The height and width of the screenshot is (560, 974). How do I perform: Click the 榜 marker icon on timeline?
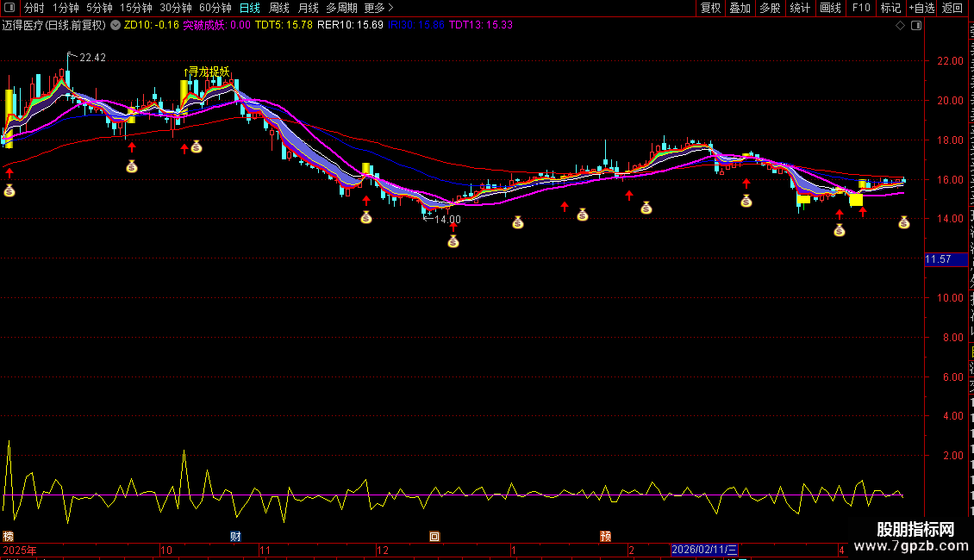(x=9, y=536)
